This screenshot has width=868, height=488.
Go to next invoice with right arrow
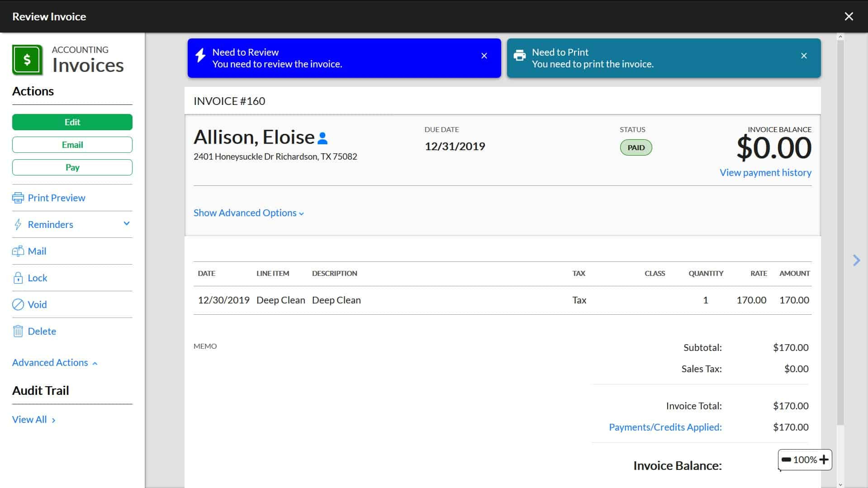pyautogui.click(x=856, y=260)
